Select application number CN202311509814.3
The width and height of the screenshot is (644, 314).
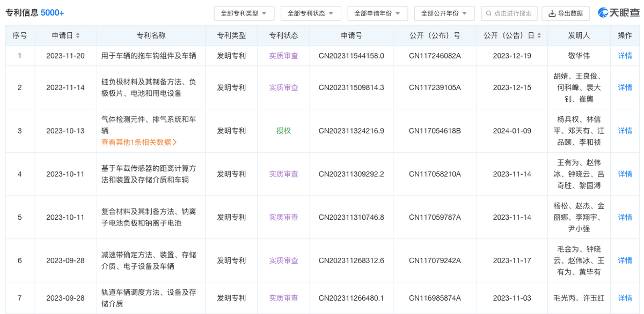coord(352,87)
